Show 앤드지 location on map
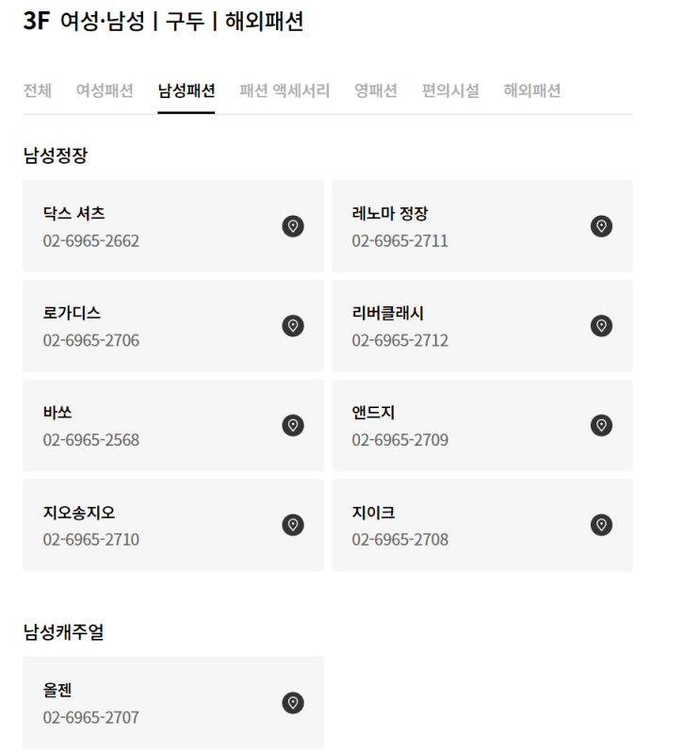 (601, 425)
